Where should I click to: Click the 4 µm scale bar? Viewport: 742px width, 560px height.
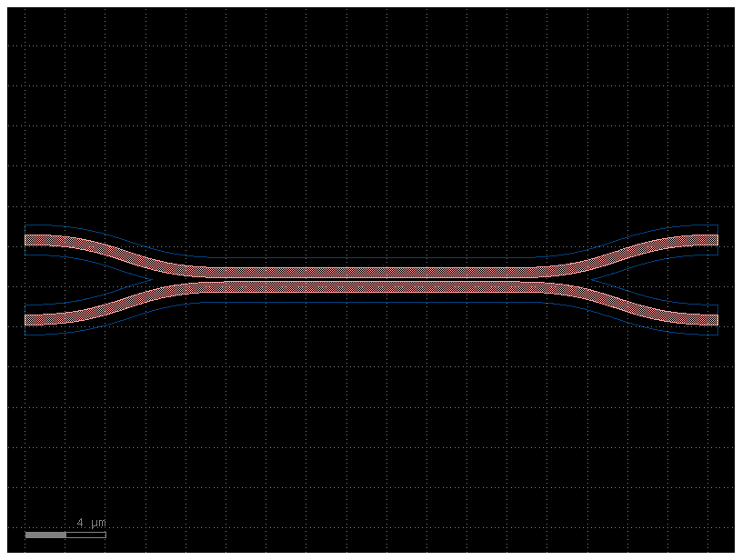(64, 535)
